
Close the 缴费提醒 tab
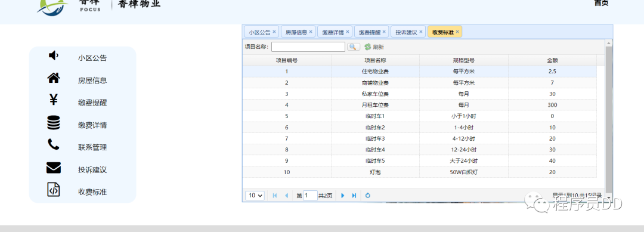[x=384, y=32]
